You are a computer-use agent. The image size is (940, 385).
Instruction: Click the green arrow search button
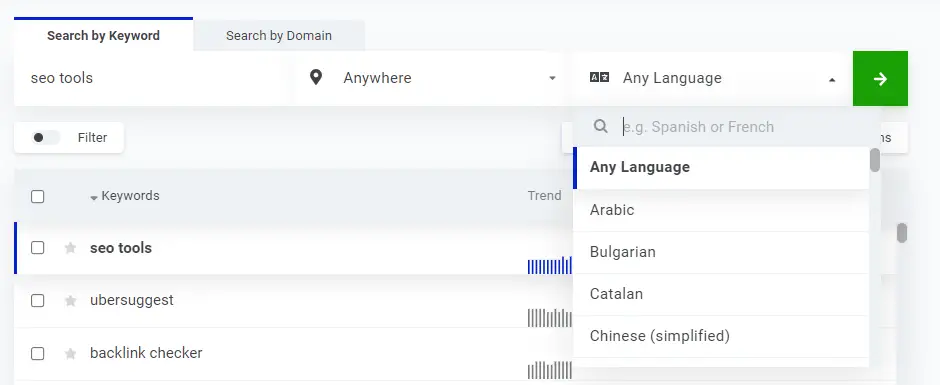(x=880, y=79)
